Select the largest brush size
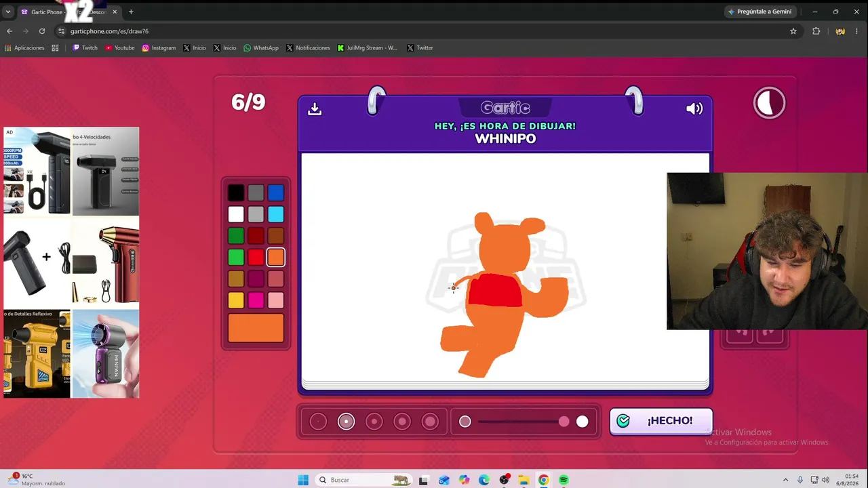The width and height of the screenshot is (868, 488). pyautogui.click(x=430, y=422)
